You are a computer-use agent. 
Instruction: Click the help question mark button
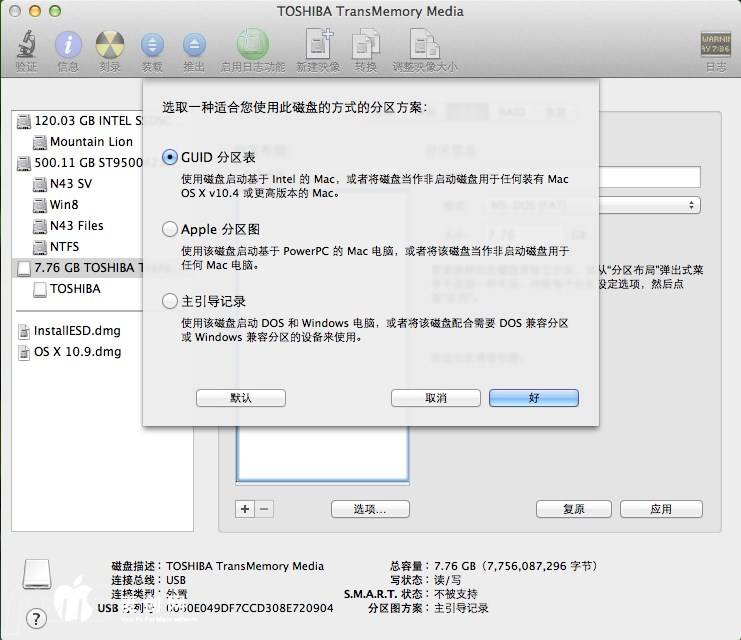pos(36,618)
